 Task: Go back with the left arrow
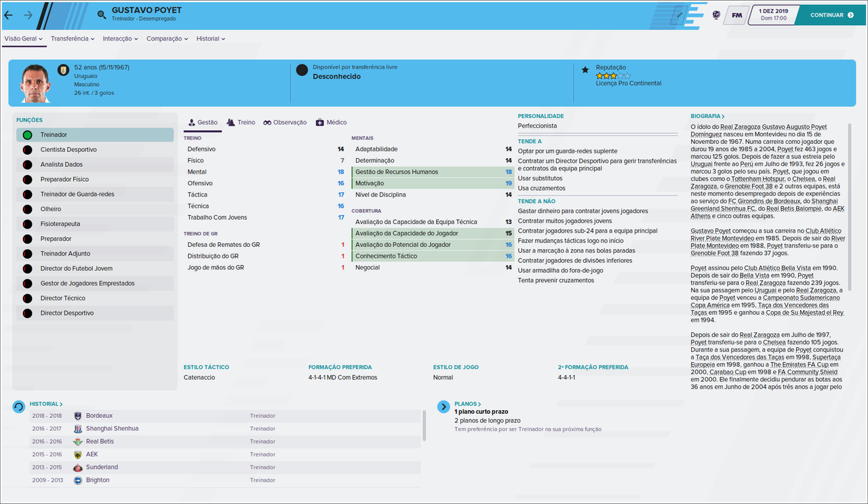pos(8,14)
